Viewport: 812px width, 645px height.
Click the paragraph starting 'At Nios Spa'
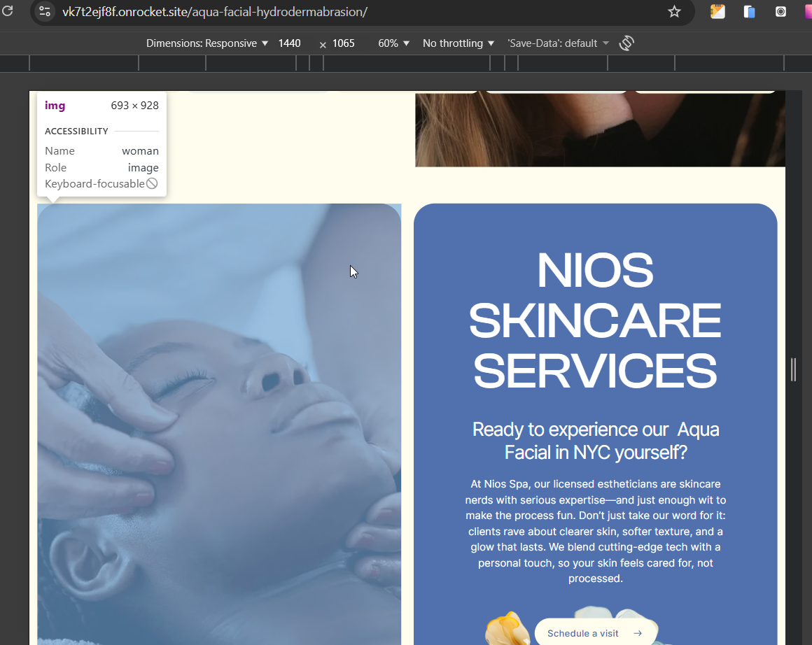[x=596, y=531]
